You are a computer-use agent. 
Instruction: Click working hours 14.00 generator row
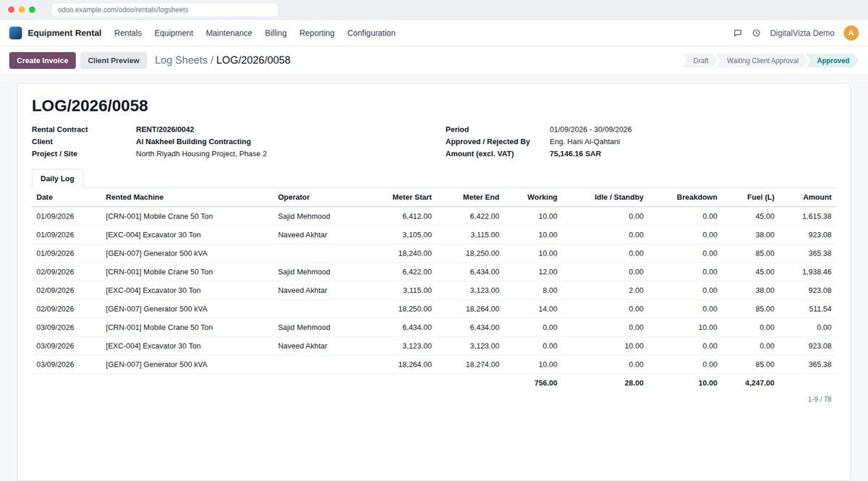pos(548,309)
